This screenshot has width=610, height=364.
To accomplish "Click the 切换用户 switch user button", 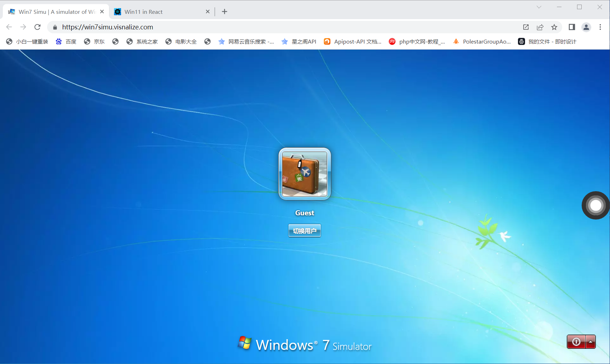I will click(x=304, y=231).
